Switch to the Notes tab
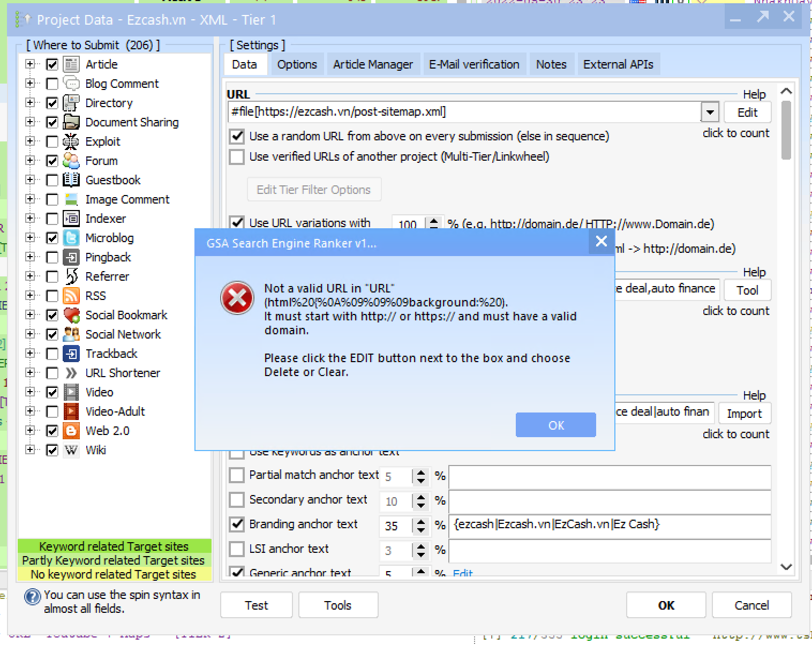The height and width of the screenshot is (645, 812). click(551, 64)
